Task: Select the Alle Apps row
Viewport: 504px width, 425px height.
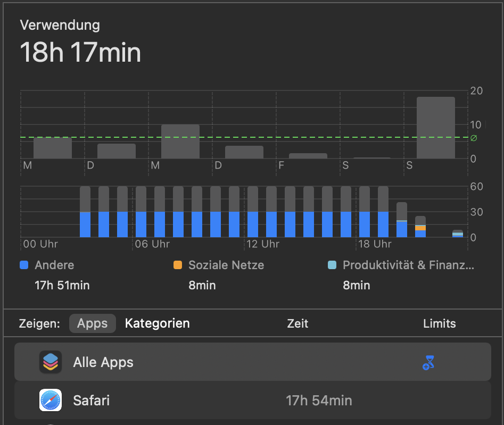Action: click(x=253, y=362)
